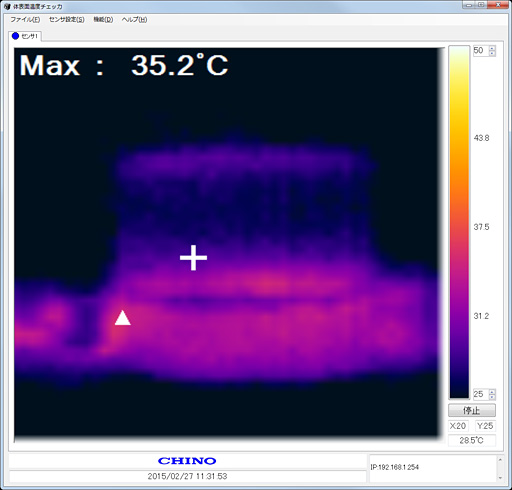Click the Max 35.2°C readout overlay

tap(124, 65)
